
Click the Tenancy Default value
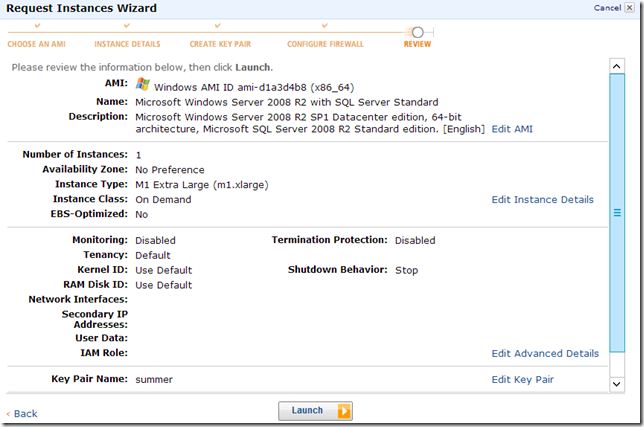coord(153,255)
